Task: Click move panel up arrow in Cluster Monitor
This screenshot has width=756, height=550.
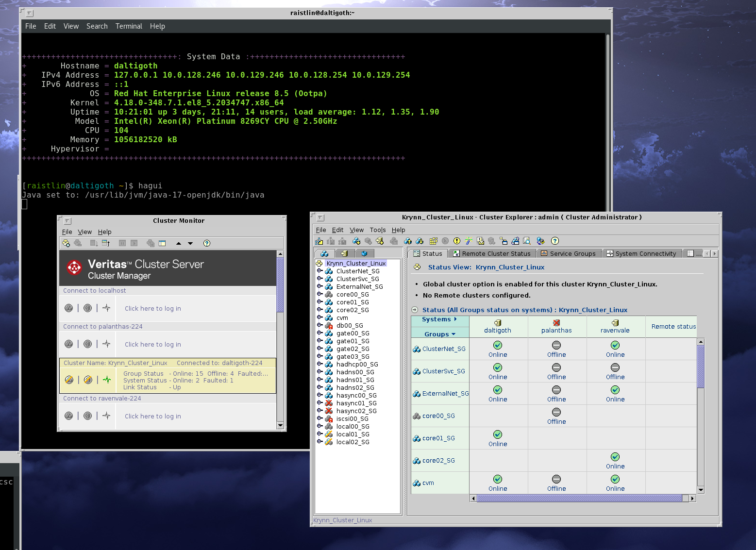Action: point(179,243)
